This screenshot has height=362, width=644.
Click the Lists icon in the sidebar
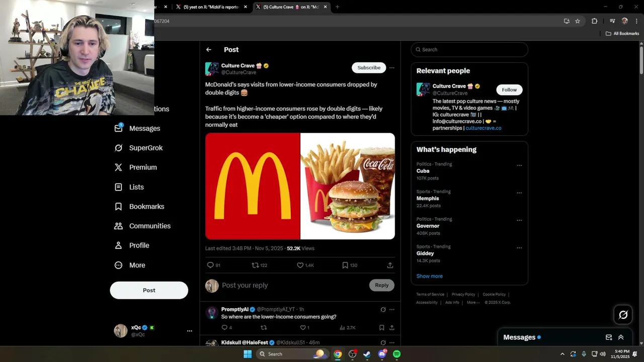tap(118, 187)
